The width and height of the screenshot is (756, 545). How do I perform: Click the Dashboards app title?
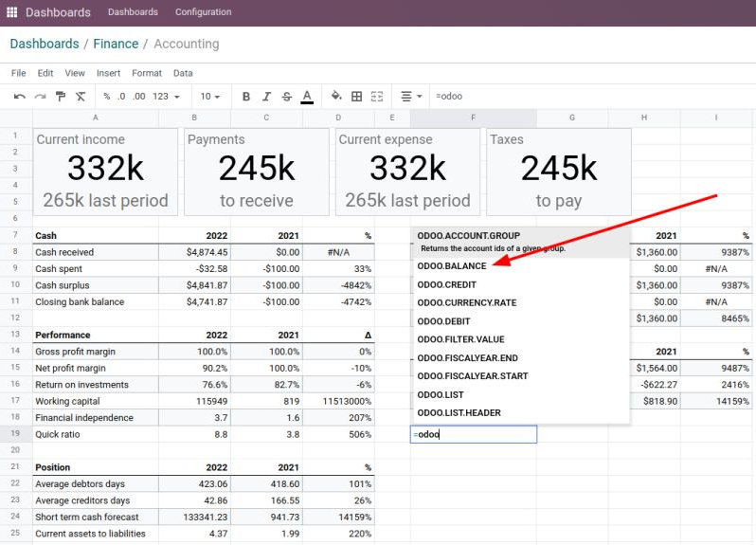click(x=58, y=12)
